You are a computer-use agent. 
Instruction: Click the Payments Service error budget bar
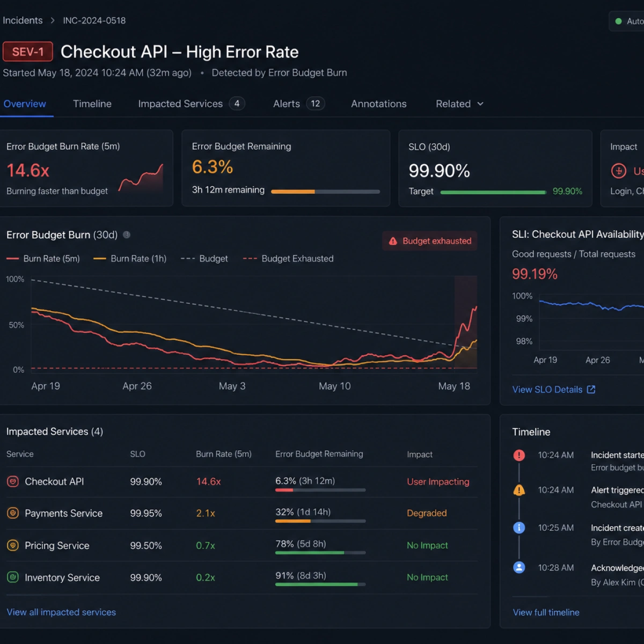point(320,521)
